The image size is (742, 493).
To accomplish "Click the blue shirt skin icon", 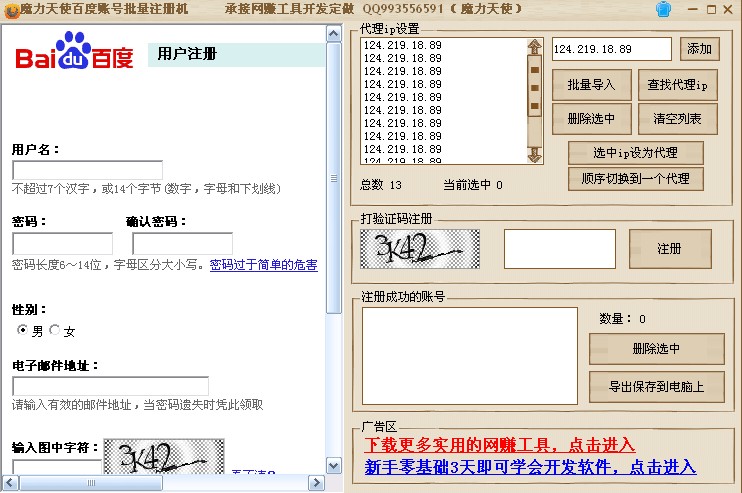I will click(x=663, y=9).
